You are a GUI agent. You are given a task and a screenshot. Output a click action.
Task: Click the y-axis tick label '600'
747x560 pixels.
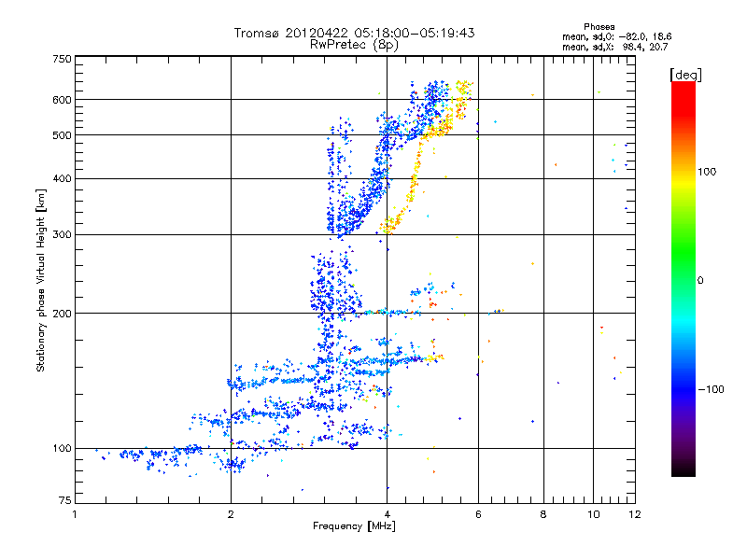[x=62, y=100]
